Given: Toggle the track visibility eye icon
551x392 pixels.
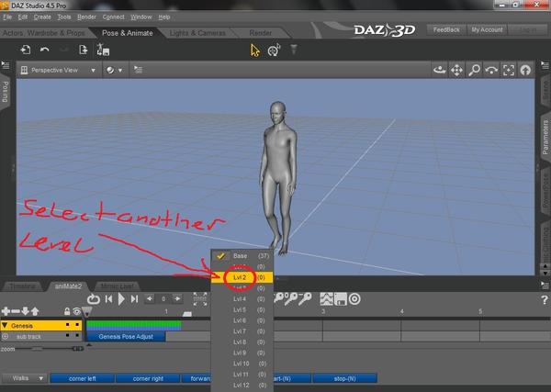Looking at the screenshot, I should [76, 311].
